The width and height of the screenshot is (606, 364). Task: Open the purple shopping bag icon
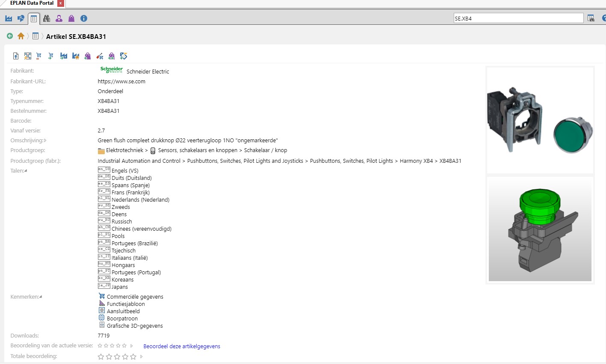point(71,18)
